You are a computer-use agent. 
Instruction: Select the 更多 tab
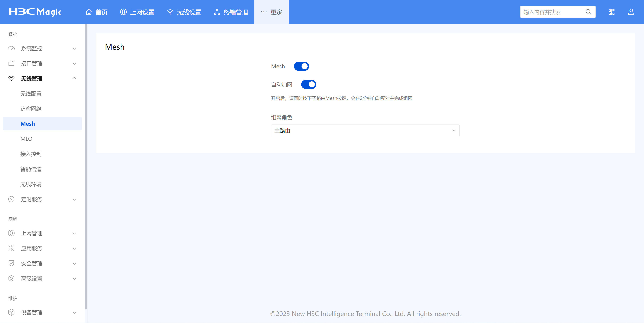pyautogui.click(x=271, y=12)
